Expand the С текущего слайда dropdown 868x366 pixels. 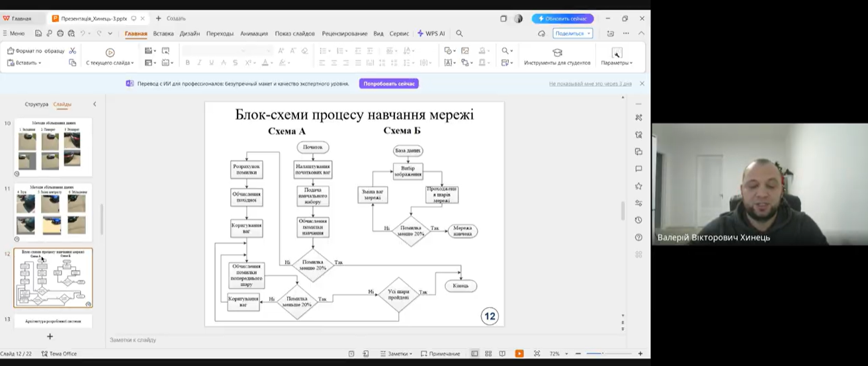[x=110, y=63]
